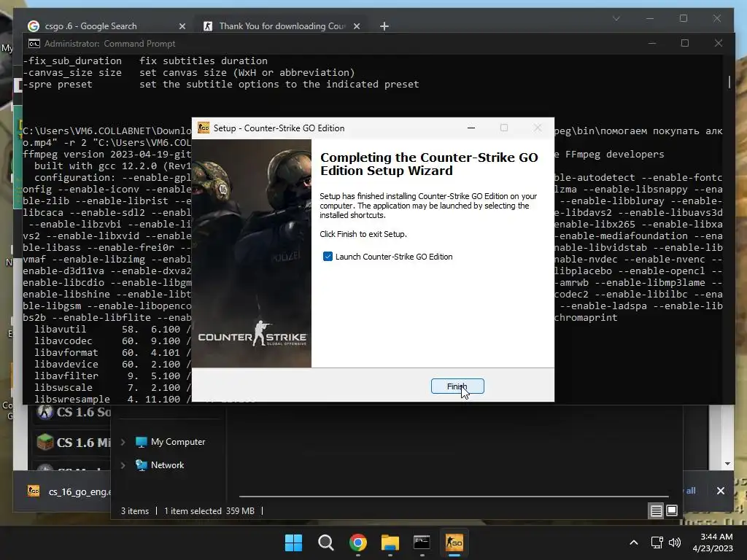The height and width of the screenshot is (560, 747).
Task: Click Counter-Strike GO setup taskbar icon
Action: pos(454,542)
